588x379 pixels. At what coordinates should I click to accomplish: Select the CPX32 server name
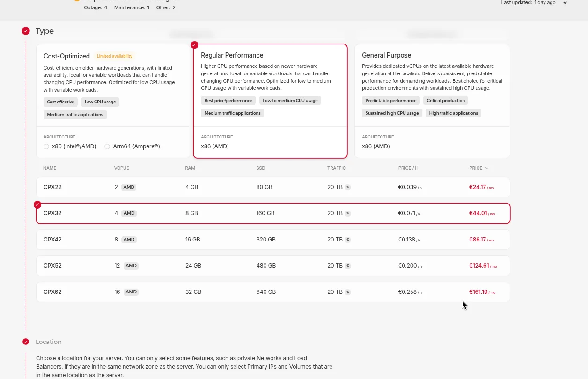coord(52,213)
